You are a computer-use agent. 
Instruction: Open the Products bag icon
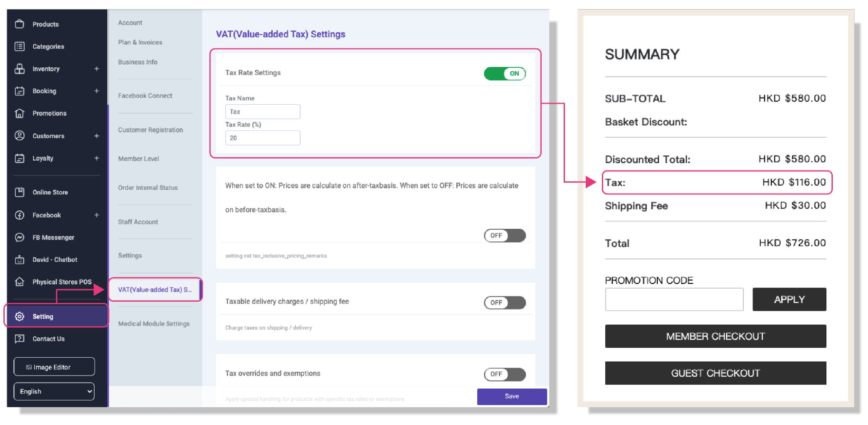click(x=20, y=24)
